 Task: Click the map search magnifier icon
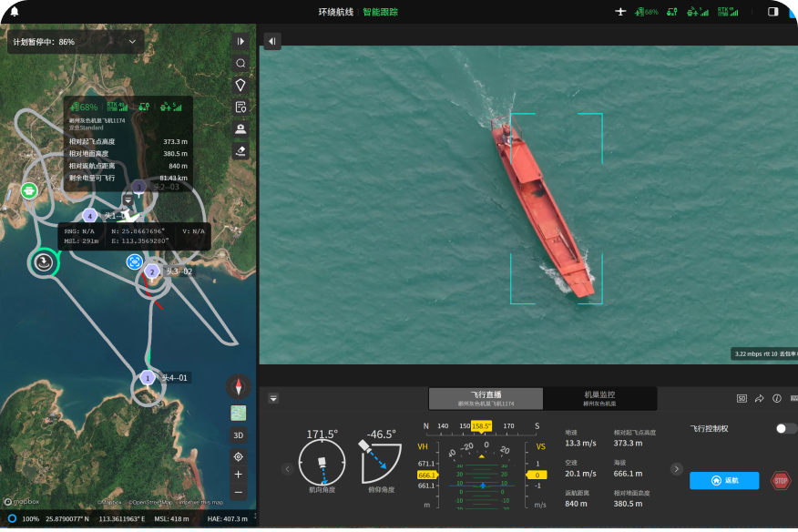[x=240, y=63]
